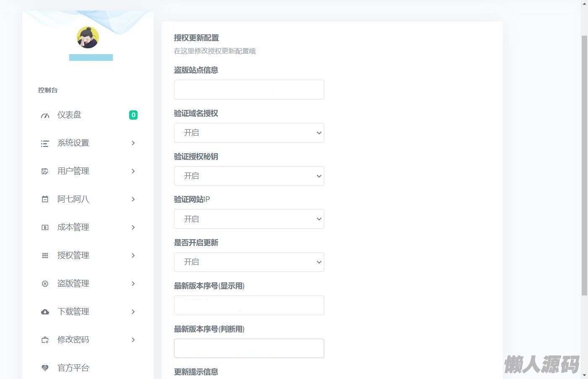Click the user management edit icon

[x=45, y=171]
